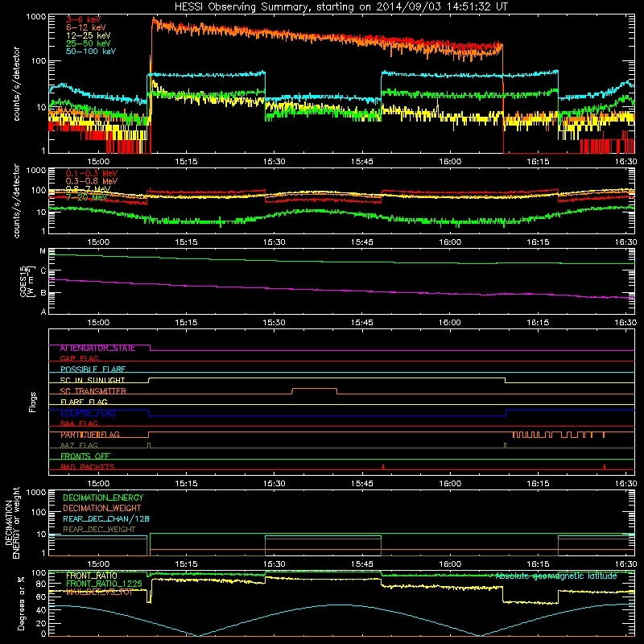Click the HESSI Observing Summary title
644x644 pixels.
341,7
